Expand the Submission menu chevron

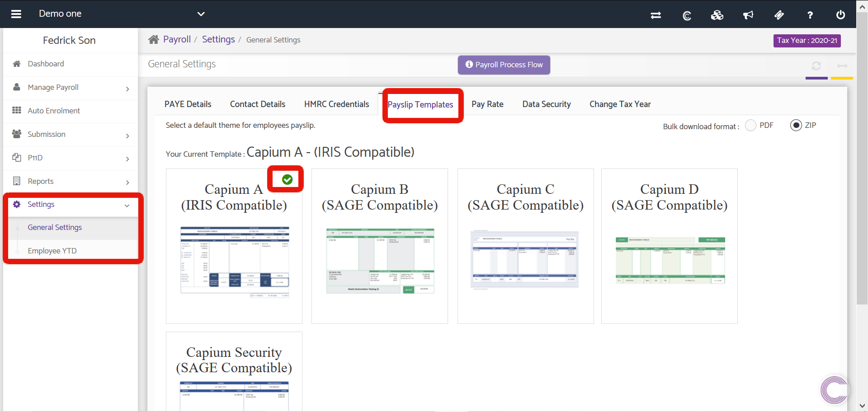coord(127,136)
